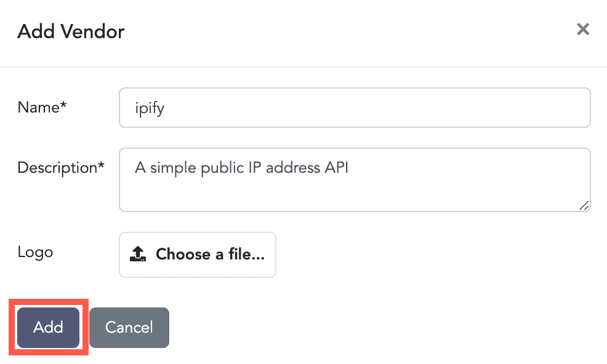Viewport: 607px width, 364px height.
Task: Focus the Name input field
Action: point(354,108)
